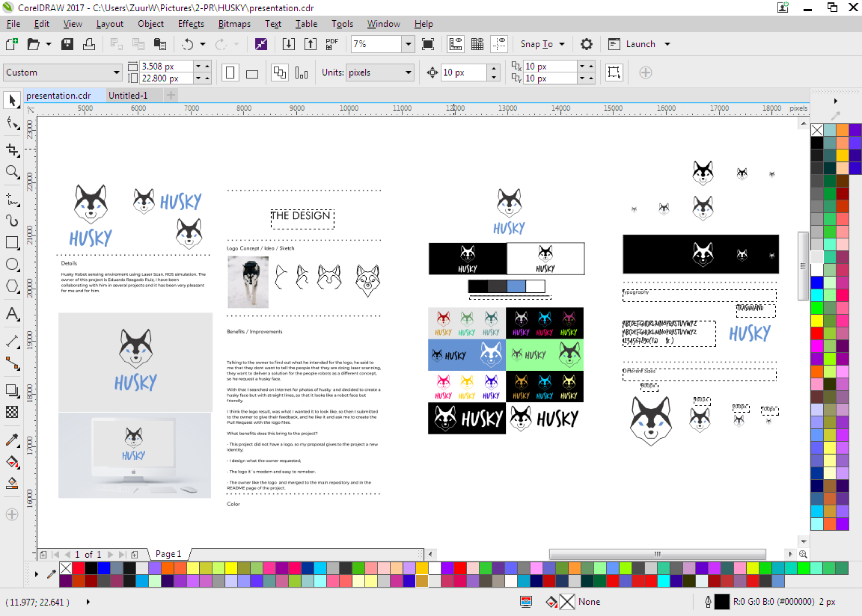Select the Drop Shadow tool
Image resolution: width=862 pixels, height=616 pixels.
tap(12, 390)
